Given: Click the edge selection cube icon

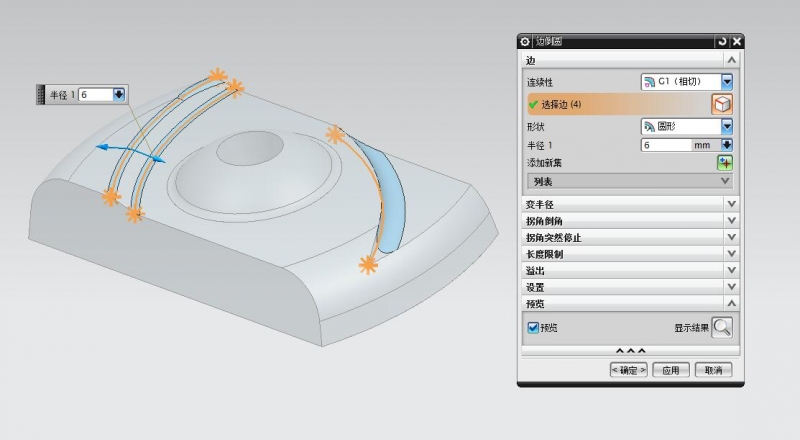Looking at the screenshot, I should [722, 104].
